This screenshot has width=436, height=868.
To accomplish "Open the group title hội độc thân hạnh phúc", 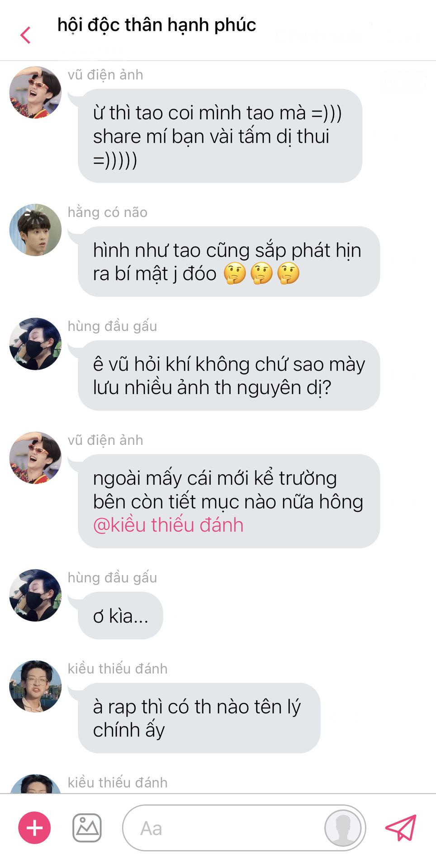I will 156,25.
